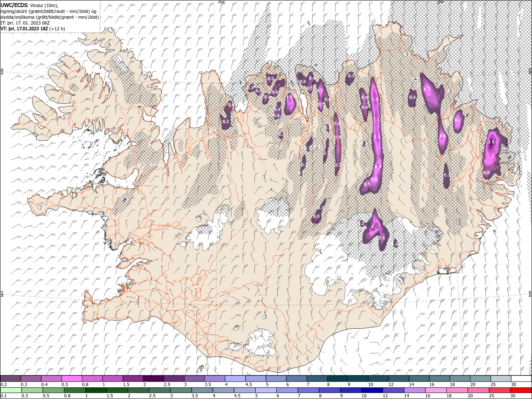
Task: Pick the mauve 0.2–0.3 swatch in the upper legend
Action: (x=10, y=379)
